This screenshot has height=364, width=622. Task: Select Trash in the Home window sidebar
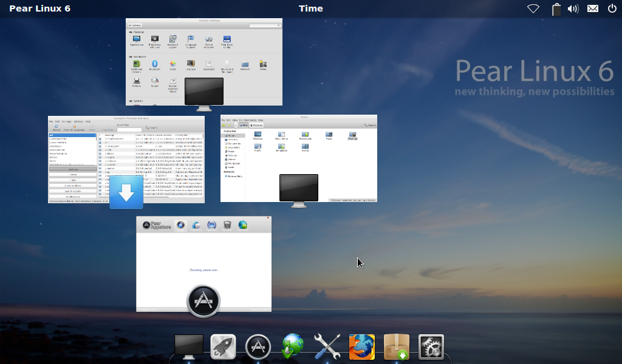[x=230, y=167]
